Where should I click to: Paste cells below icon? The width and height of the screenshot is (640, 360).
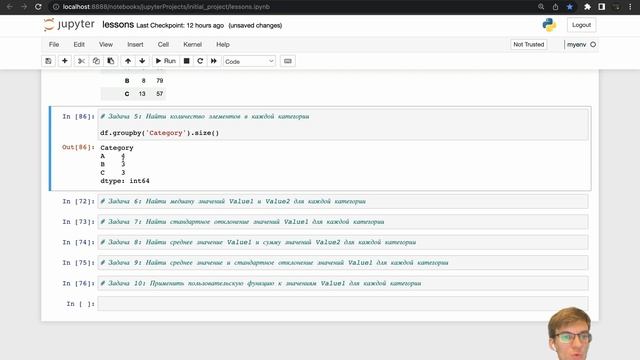click(x=111, y=61)
